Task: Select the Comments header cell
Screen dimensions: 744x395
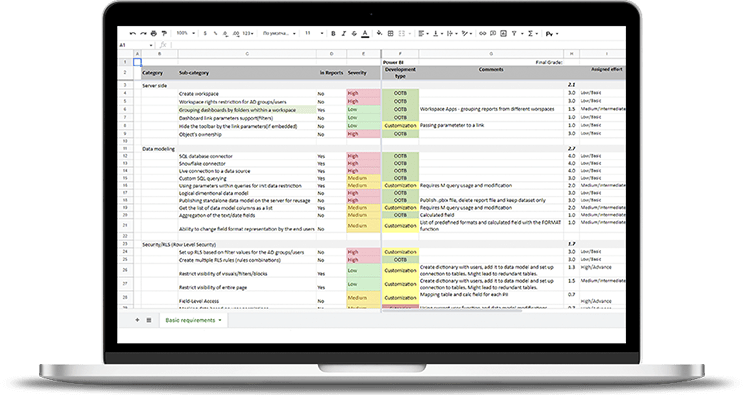Action: coord(491,73)
